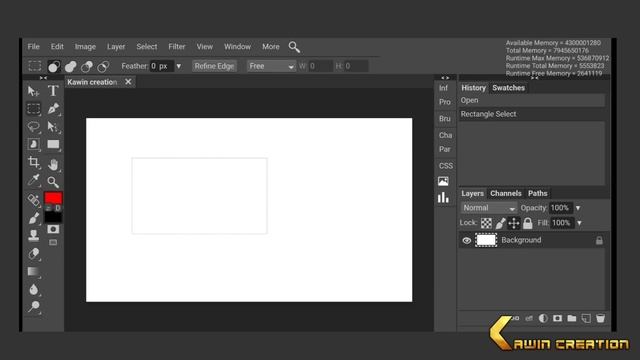Image resolution: width=640 pixels, height=360 pixels.
Task: Change screen mode icon in toolbox
Action: (x=53, y=242)
